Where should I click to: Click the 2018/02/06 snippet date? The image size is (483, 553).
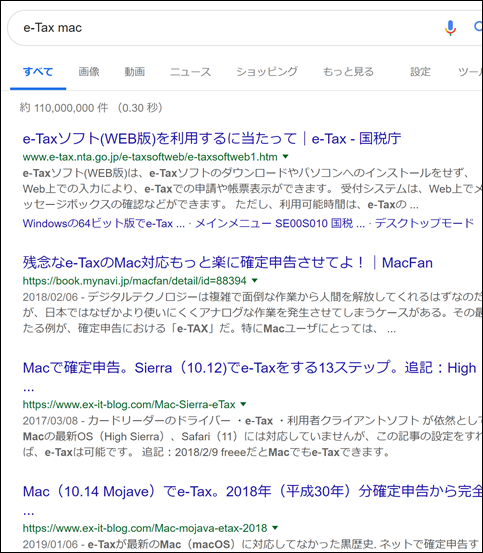pos(50,297)
